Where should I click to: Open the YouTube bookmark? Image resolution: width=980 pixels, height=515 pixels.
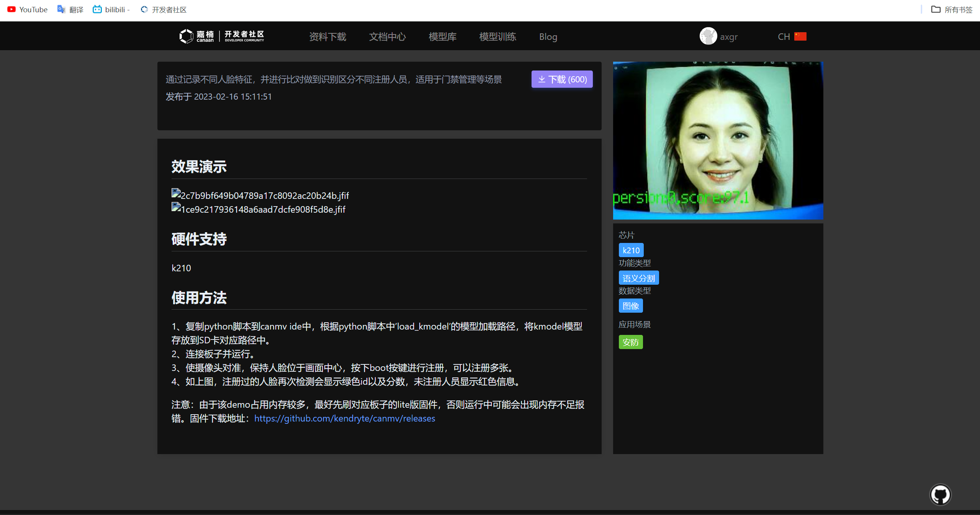click(27, 9)
